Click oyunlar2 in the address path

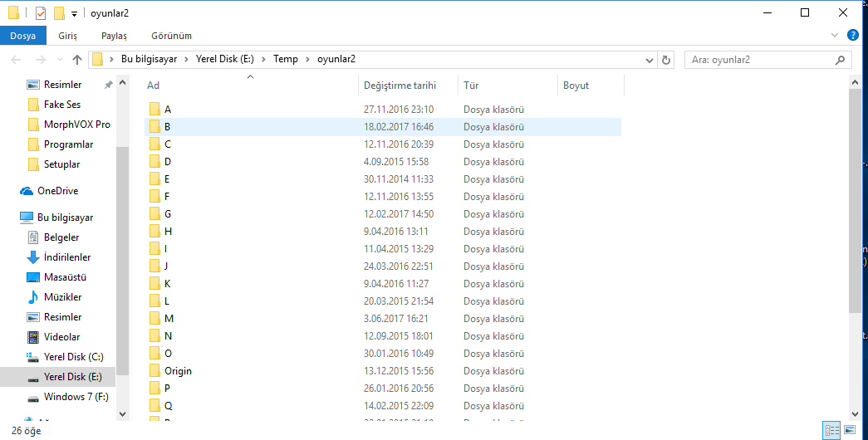tap(336, 59)
